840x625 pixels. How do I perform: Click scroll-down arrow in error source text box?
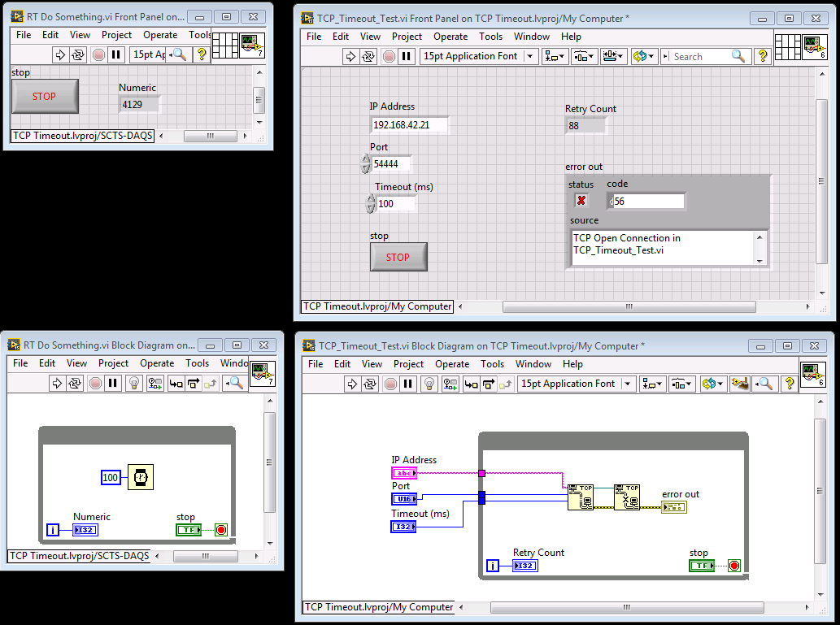759,261
